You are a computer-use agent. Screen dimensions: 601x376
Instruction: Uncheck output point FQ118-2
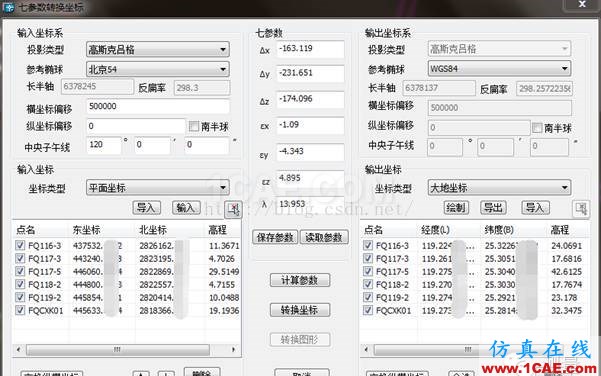368,284
